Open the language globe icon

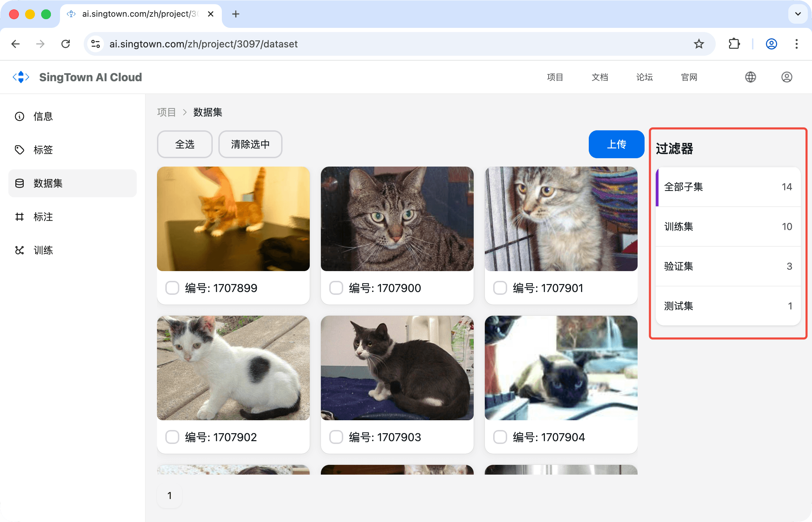(x=750, y=77)
